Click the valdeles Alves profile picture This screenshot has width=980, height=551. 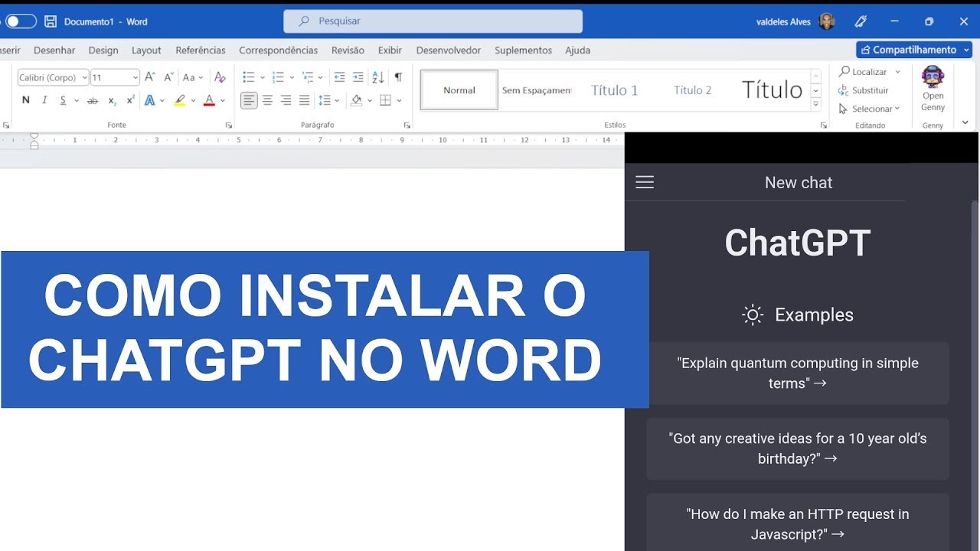826,21
